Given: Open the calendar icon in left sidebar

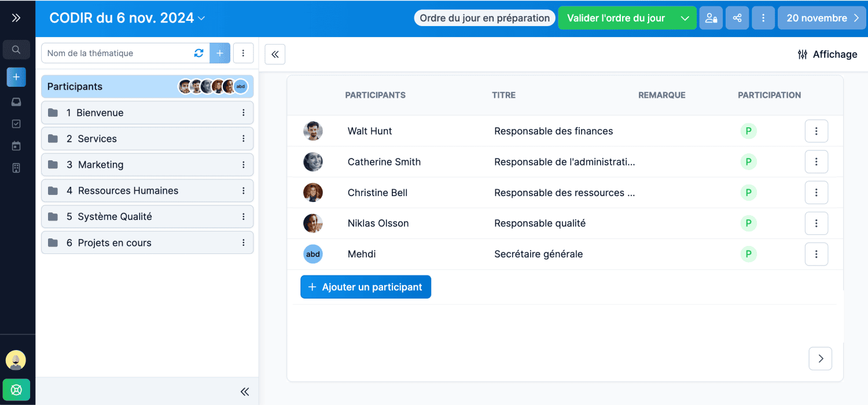Looking at the screenshot, I should click(16, 146).
